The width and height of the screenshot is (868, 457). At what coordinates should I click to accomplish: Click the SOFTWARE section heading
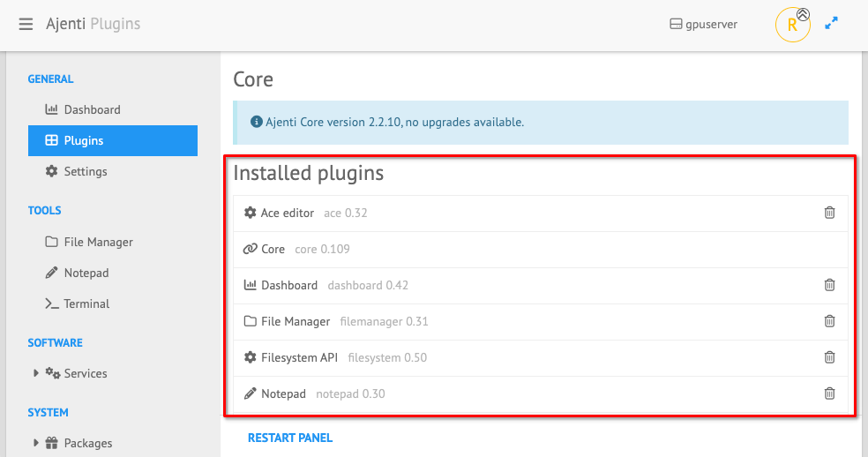tap(55, 343)
